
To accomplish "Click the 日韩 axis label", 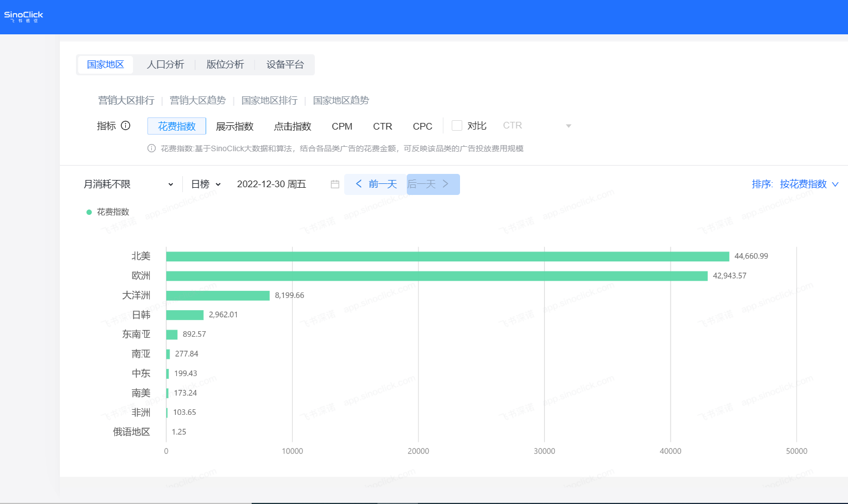I will [x=141, y=315].
